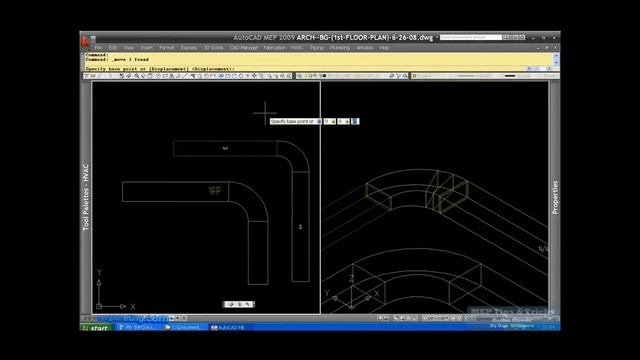640x360 pixels.
Task: Open the red AutoCAD application menu button
Action: click(x=86, y=40)
